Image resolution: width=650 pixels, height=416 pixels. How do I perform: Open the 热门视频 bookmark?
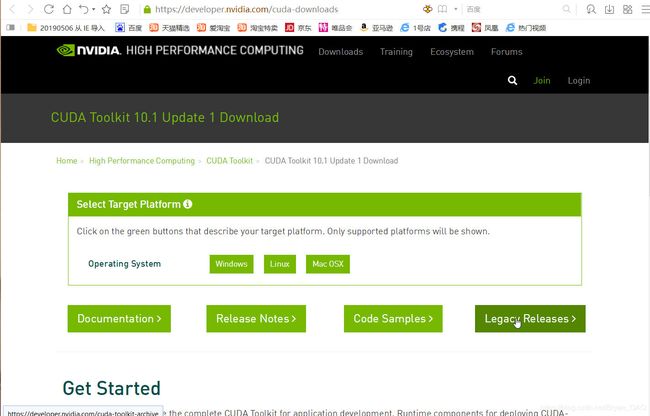point(526,28)
